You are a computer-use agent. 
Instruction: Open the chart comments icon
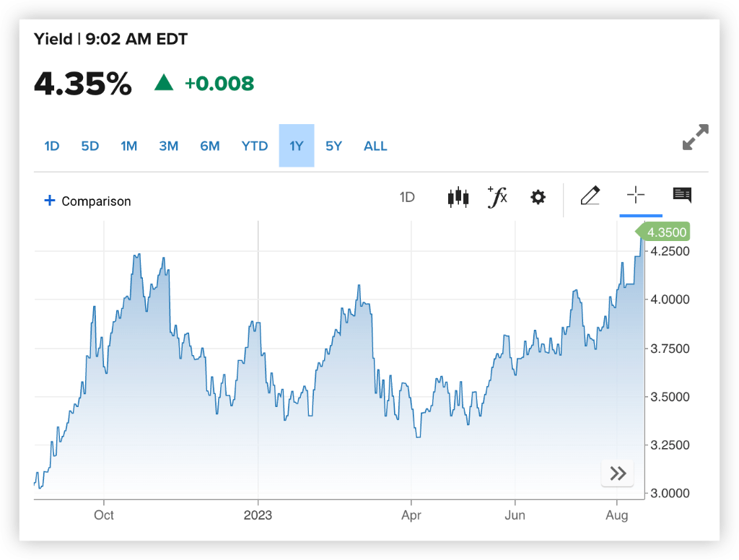682,195
